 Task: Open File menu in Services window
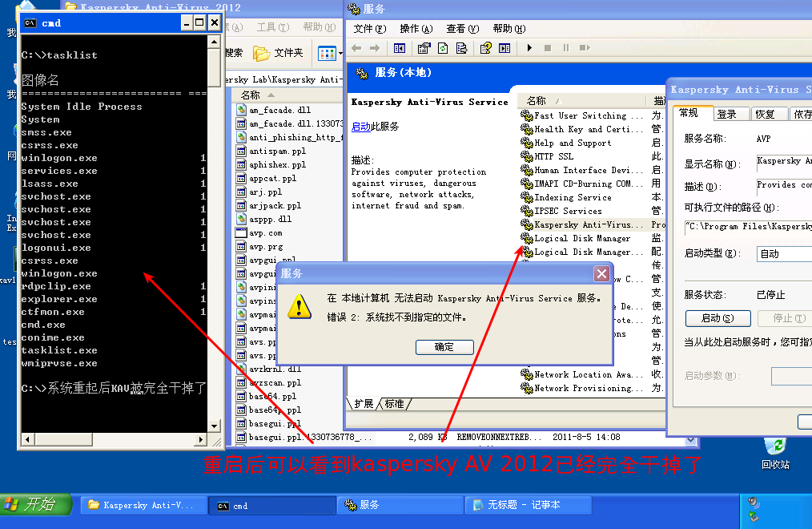click(370, 29)
